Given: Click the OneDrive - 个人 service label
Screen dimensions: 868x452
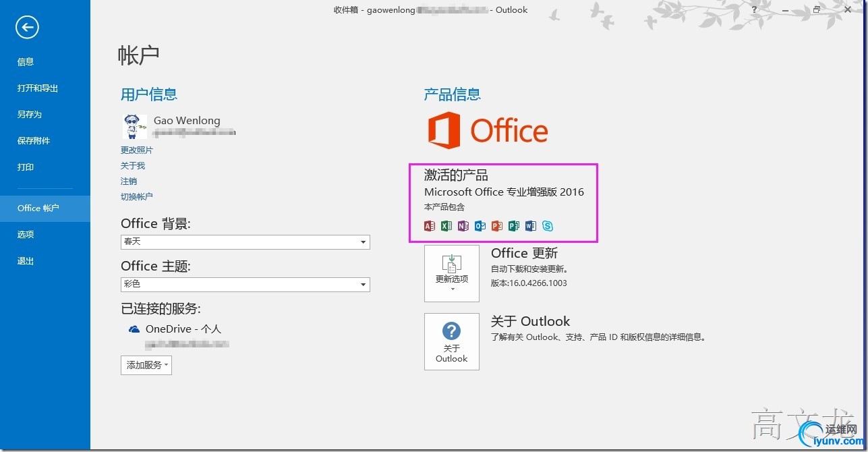Looking at the screenshot, I should tap(183, 329).
